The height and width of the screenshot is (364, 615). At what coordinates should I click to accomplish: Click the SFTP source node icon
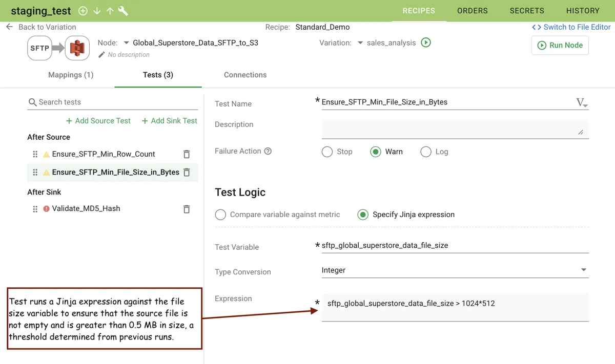pyautogui.click(x=39, y=48)
